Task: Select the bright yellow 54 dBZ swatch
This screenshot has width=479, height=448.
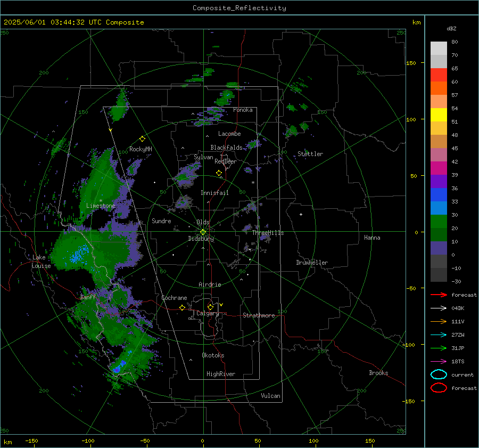Action: tap(439, 115)
